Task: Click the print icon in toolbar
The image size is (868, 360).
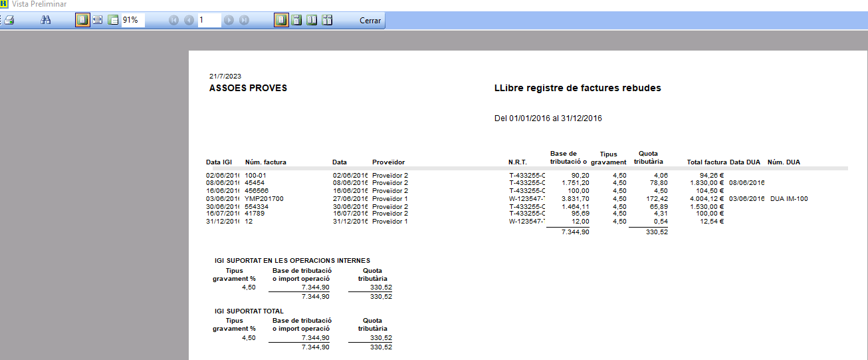Action: (x=8, y=20)
